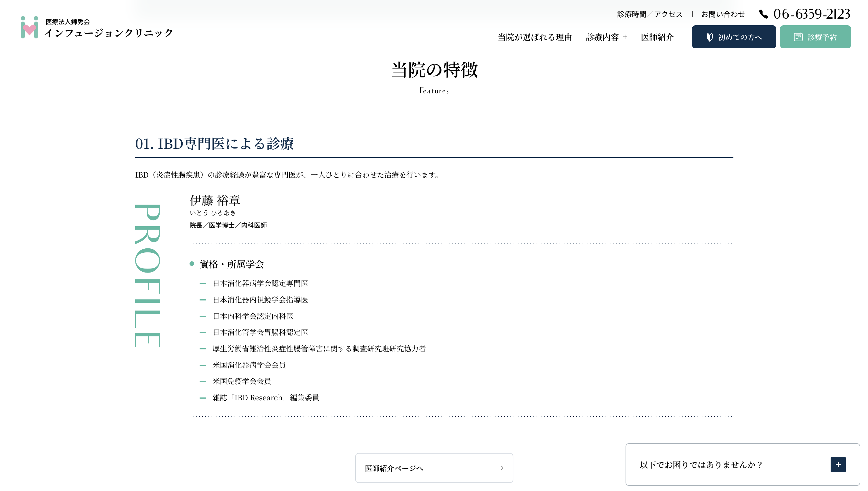Expand 診療内容 menu plus sign
Screen dimensions: 868x491
625,37
